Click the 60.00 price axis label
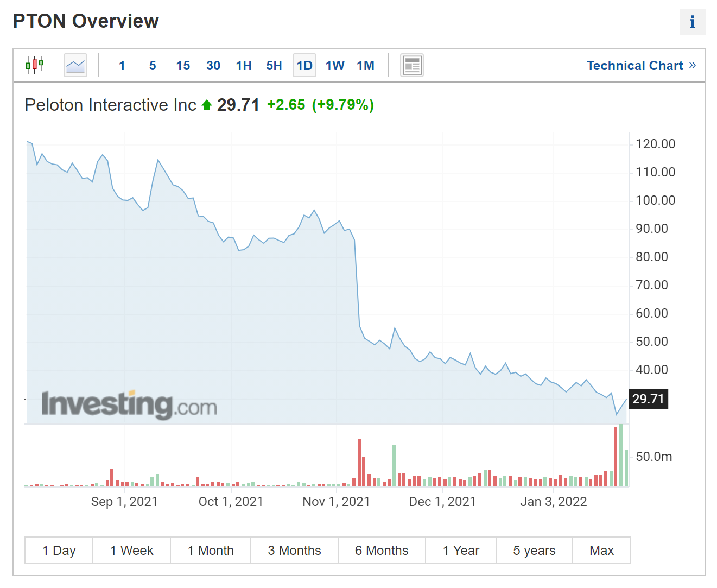The height and width of the screenshot is (588, 717). tap(652, 313)
